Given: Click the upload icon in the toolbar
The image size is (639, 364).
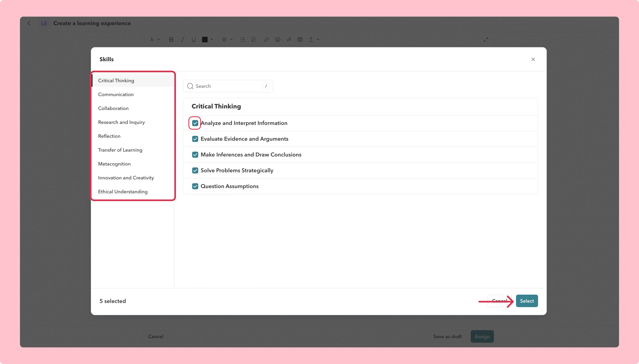Looking at the screenshot, I should coord(311,39).
